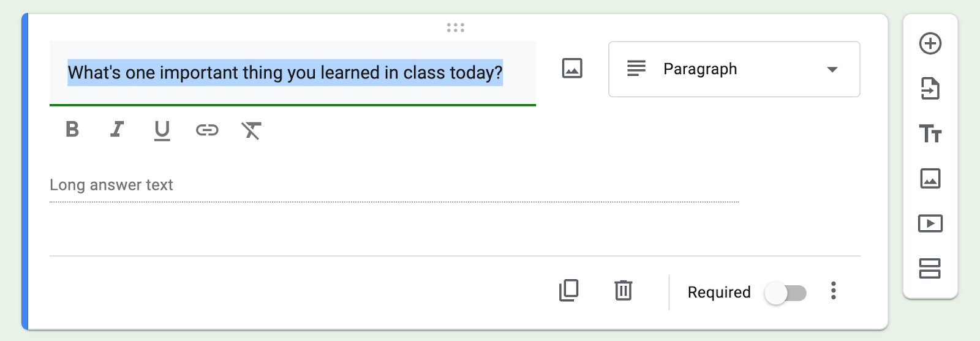Add an image from the side toolbar
The image size is (980, 341).
click(930, 179)
